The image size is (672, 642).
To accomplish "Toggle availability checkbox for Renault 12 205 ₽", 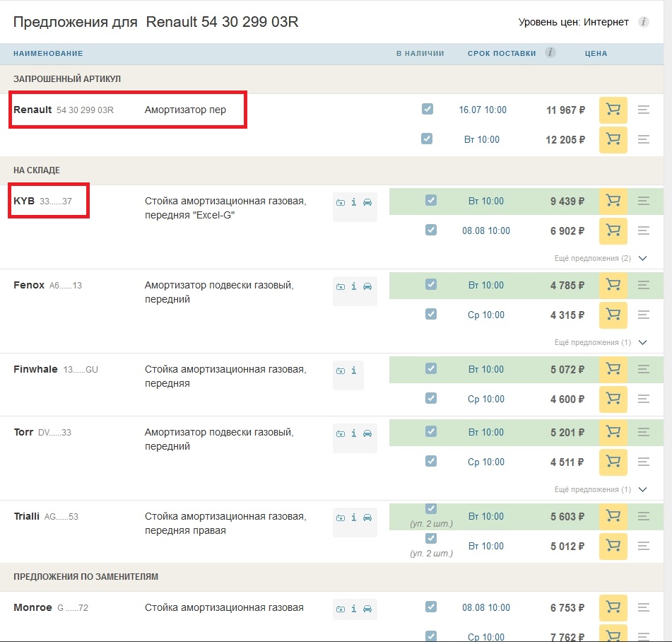I will [x=426, y=139].
